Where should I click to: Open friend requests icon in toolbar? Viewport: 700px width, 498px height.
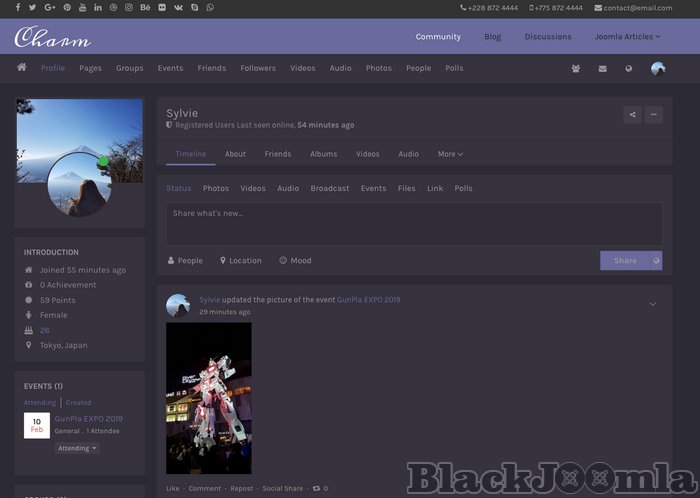pyautogui.click(x=576, y=69)
